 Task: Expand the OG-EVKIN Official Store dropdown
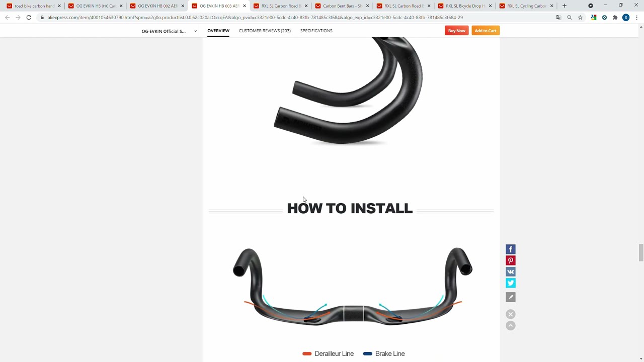coord(195,31)
